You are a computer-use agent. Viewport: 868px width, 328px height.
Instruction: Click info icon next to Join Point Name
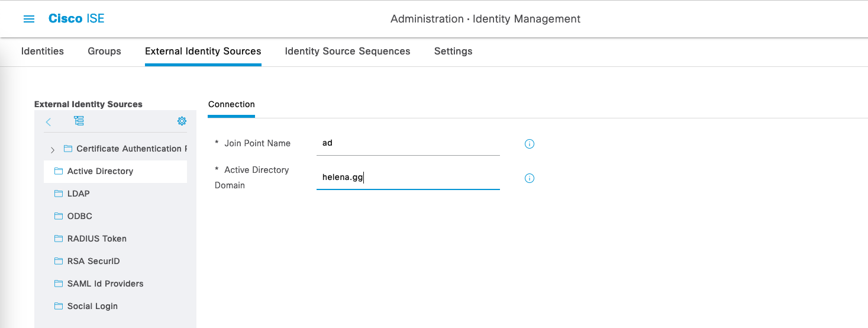click(x=530, y=144)
